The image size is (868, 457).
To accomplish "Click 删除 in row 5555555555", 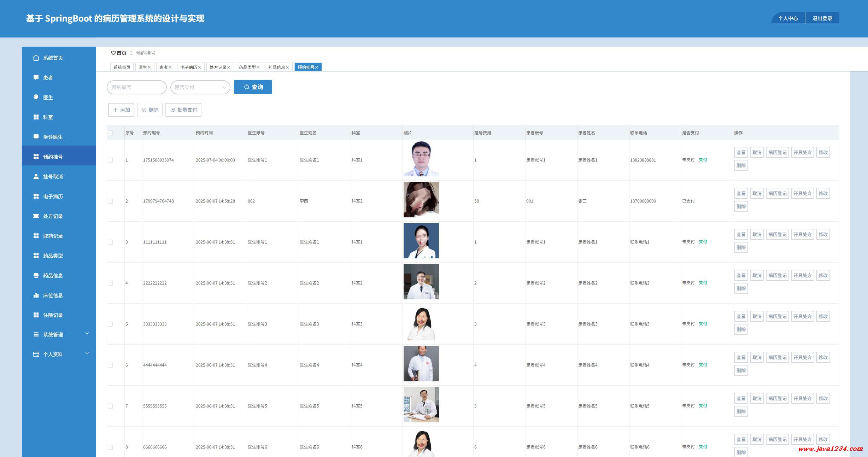I will pyautogui.click(x=741, y=411).
